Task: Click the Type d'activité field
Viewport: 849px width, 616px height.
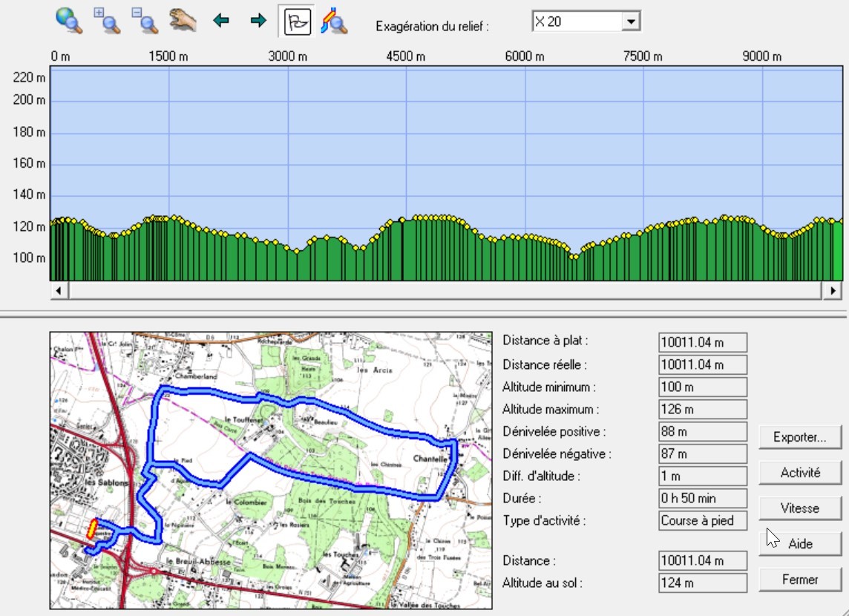Action: (x=702, y=520)
